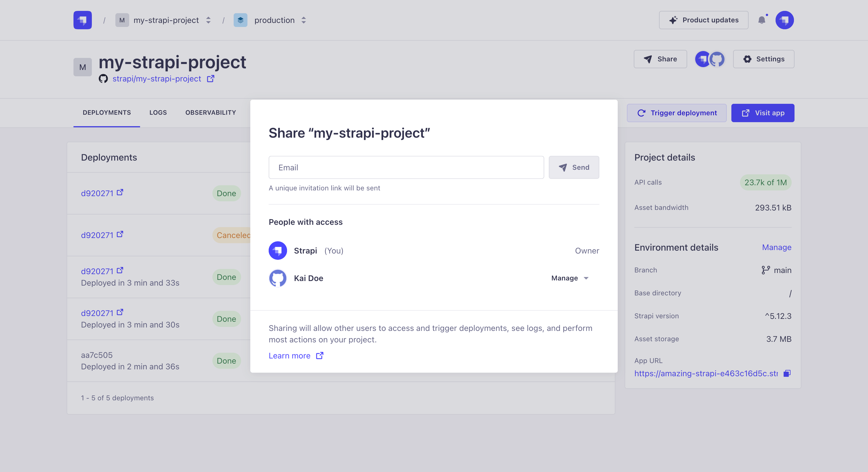The width and height of the screenshot is (868, 472).
Task: Open the d920271 deployment deployed in 3 min 33s
Action: point(97,271)
